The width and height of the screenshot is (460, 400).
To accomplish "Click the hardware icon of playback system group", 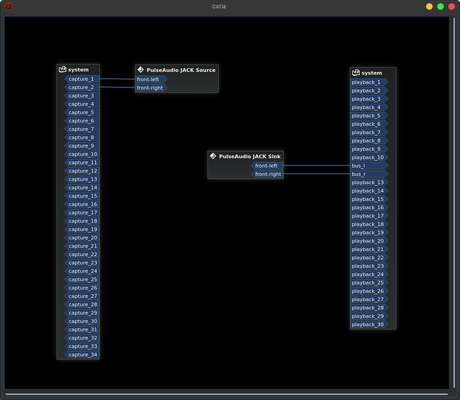I will [356, 73].
